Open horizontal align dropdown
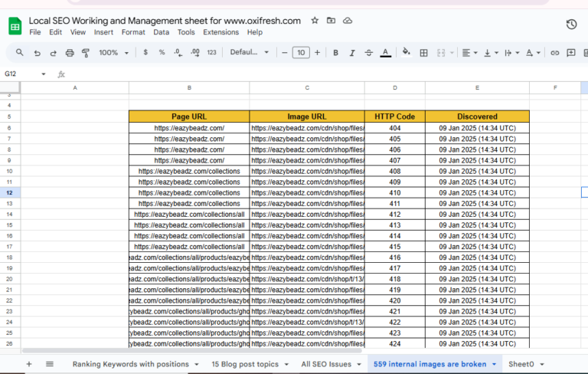The image size is (588, 374). pyautogui.click(x=469, y=53)
